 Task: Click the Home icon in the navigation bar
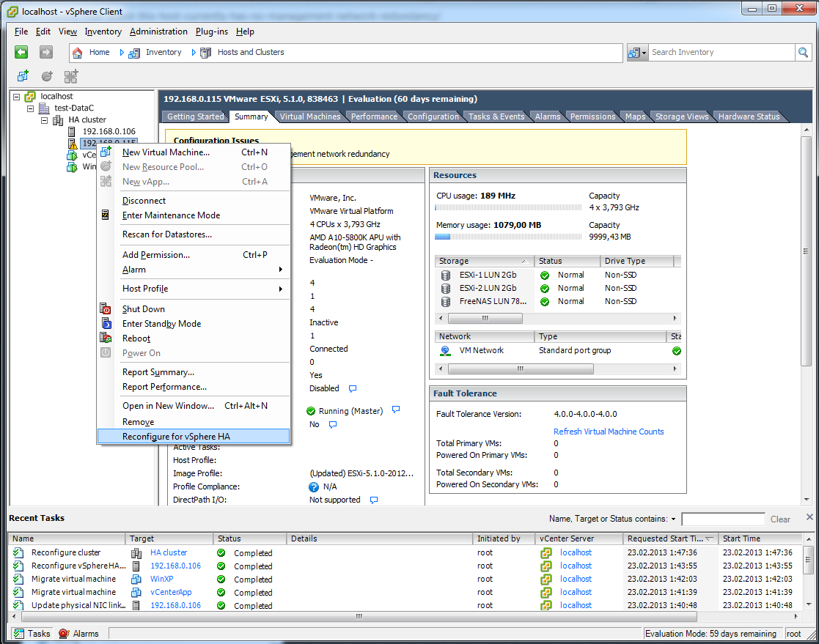(x=77, y=53)
